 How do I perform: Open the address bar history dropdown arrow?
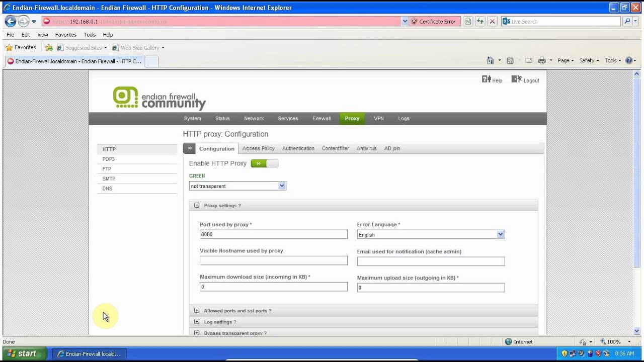[405, 21]
